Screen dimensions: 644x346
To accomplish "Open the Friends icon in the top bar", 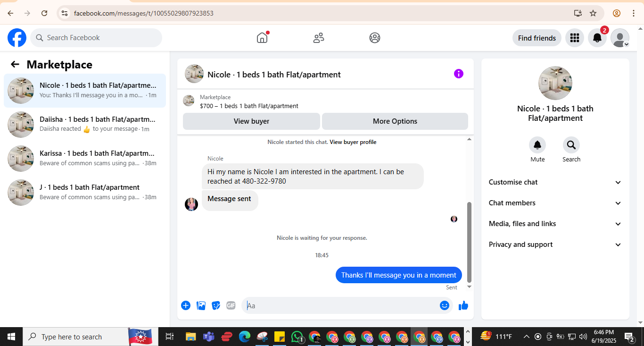I will pyautogui.click(x=319, y=38).
